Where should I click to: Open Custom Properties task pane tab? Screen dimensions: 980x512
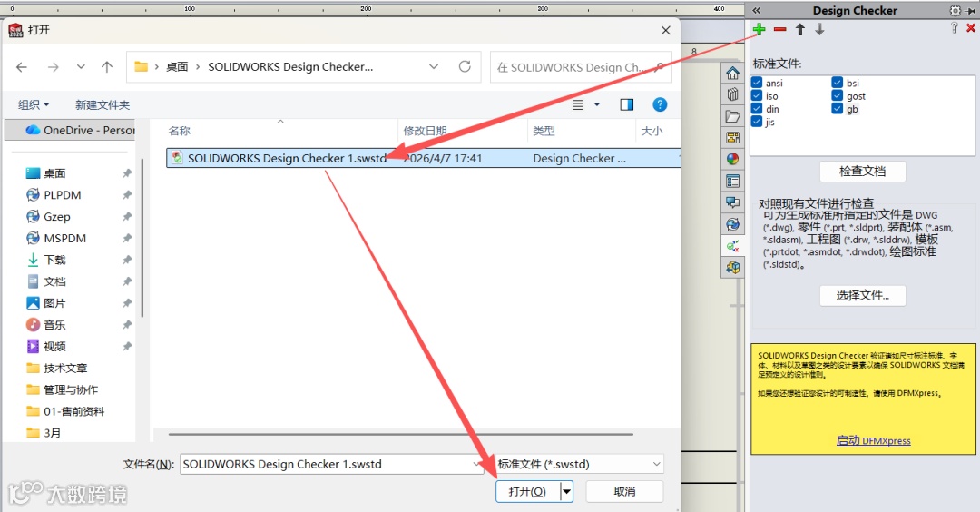point(732,181)
